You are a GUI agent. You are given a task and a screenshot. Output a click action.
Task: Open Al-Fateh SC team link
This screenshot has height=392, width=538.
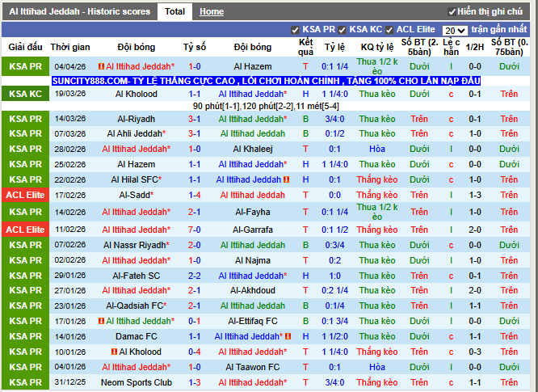137,276
